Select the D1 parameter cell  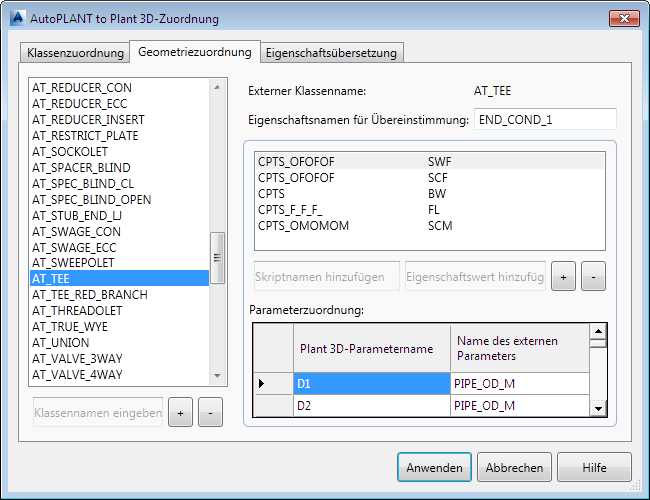372,383
